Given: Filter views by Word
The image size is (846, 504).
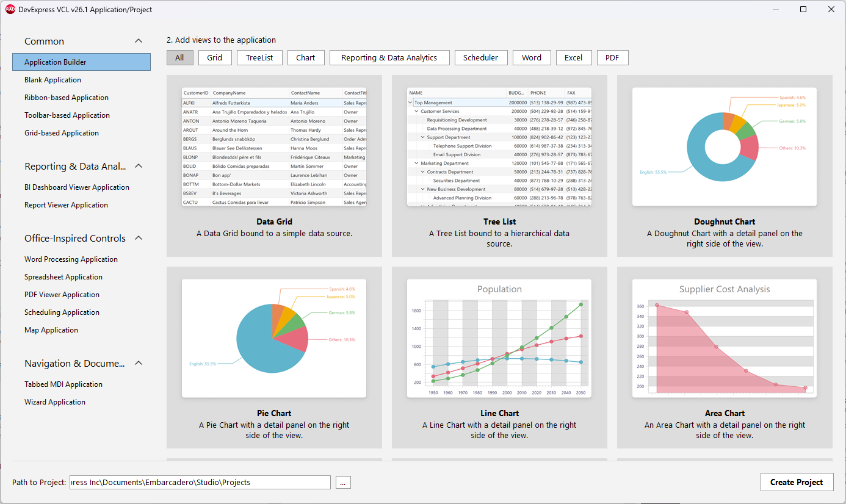Looking at the screenshot, I should tap(532, 57).
